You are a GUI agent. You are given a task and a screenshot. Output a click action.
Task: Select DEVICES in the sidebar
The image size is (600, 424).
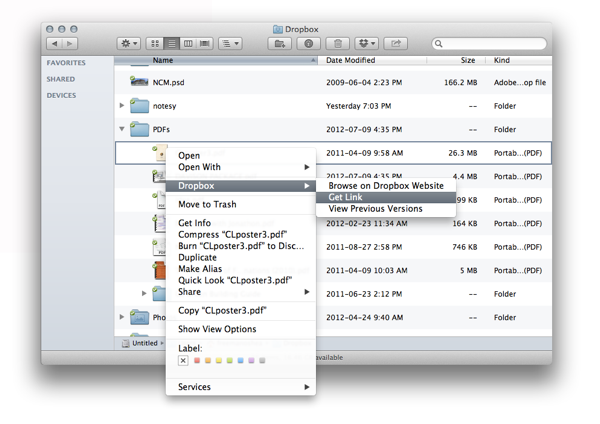point(61,95)
